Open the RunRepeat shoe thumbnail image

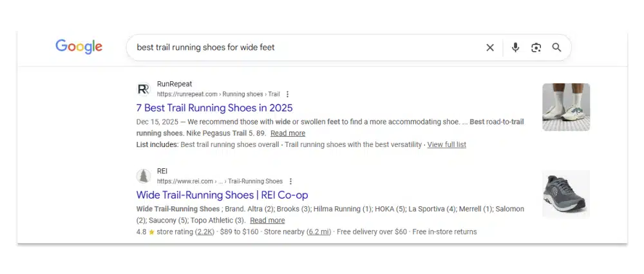[x=565, y=107]
